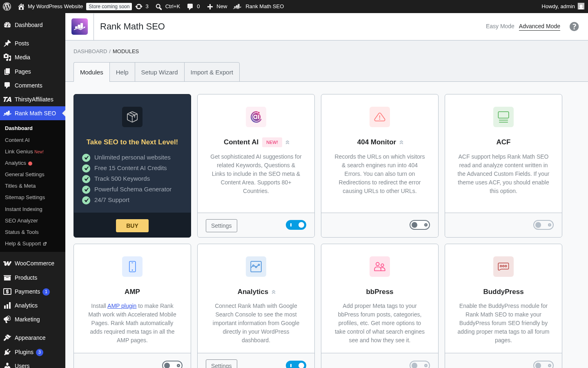The width and height of the screenshot is (588, 368).
Task: Open the Setup Wizard tab
Action: (x=159, y=72)
